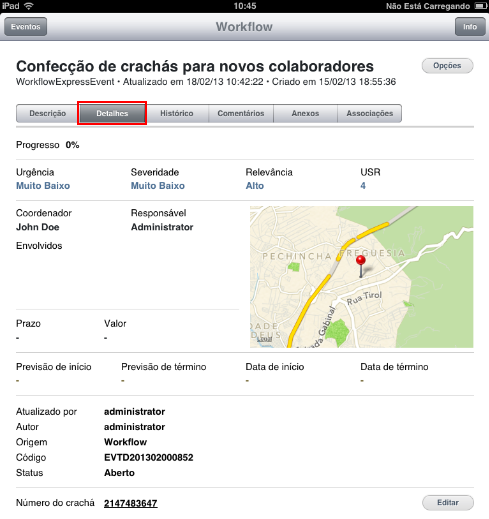Tap the Wi-Fi status icon
This screenshot has height=519, width=489.
29,6
